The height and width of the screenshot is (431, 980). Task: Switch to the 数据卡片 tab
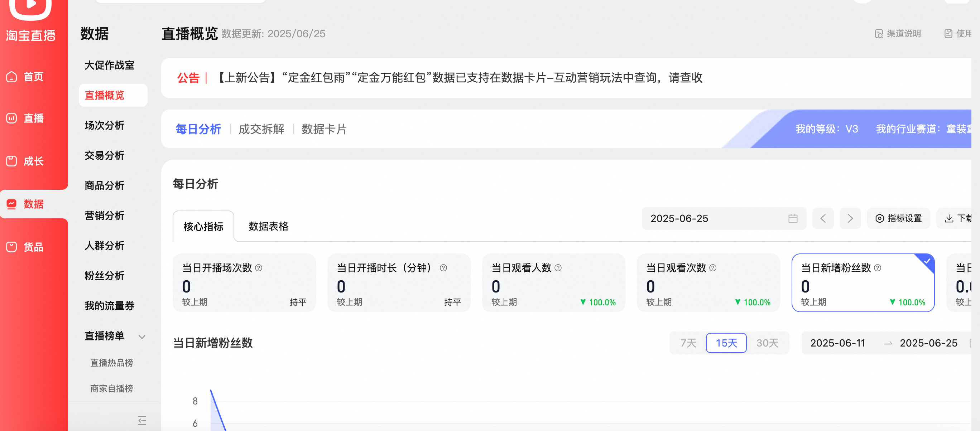324,129
